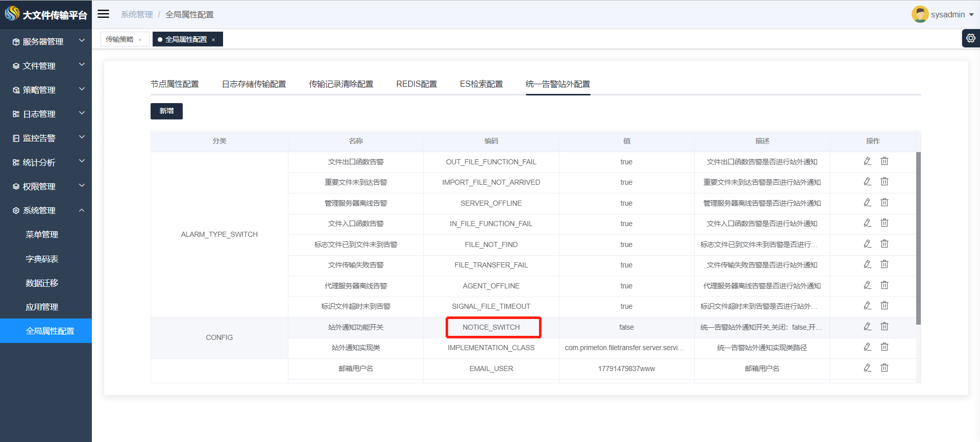Viewport: 980px width, 442px height.
Task: Edit the NOTICE_SWITCH row
Action: [867, 327]
